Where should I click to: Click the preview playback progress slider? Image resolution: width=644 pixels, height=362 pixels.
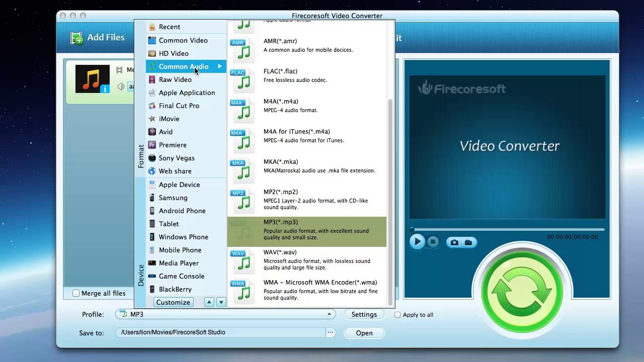coord(507,229)
